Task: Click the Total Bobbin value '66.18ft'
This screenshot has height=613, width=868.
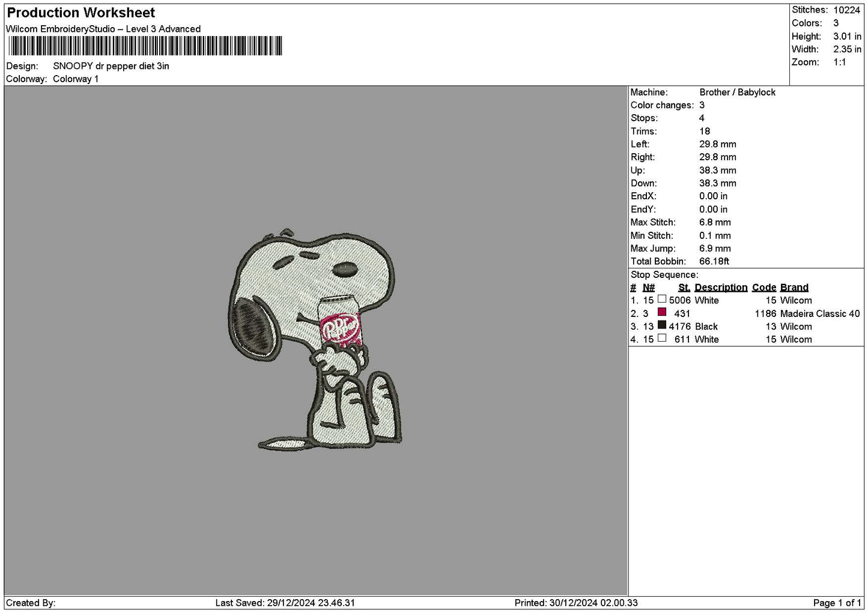Action: 714,262
